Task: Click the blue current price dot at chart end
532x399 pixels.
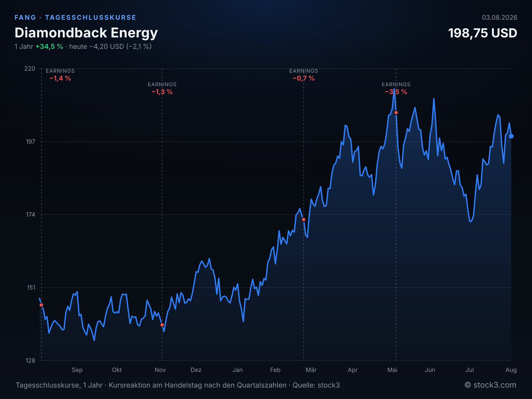Action: (x=511, y=136)
